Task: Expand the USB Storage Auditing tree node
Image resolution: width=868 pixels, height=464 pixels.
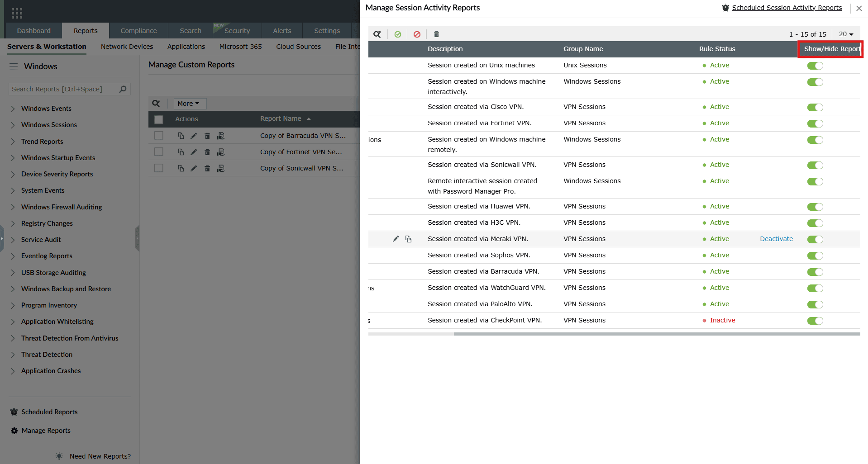Action: click(x=13, y=273)
